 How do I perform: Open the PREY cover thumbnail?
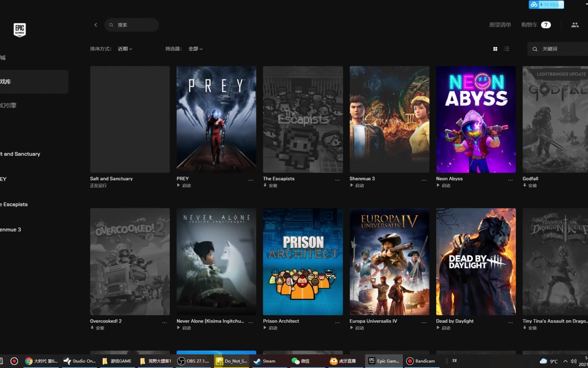click(x=216, y=119)
